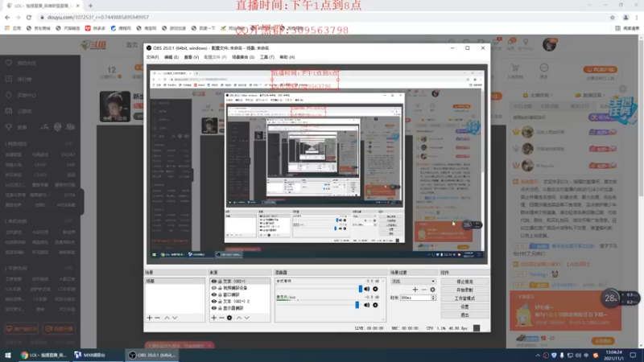This screenshot has width=644, height=362.
Task: Remove scene transition minus icon
Action: (x=424, y=290)
